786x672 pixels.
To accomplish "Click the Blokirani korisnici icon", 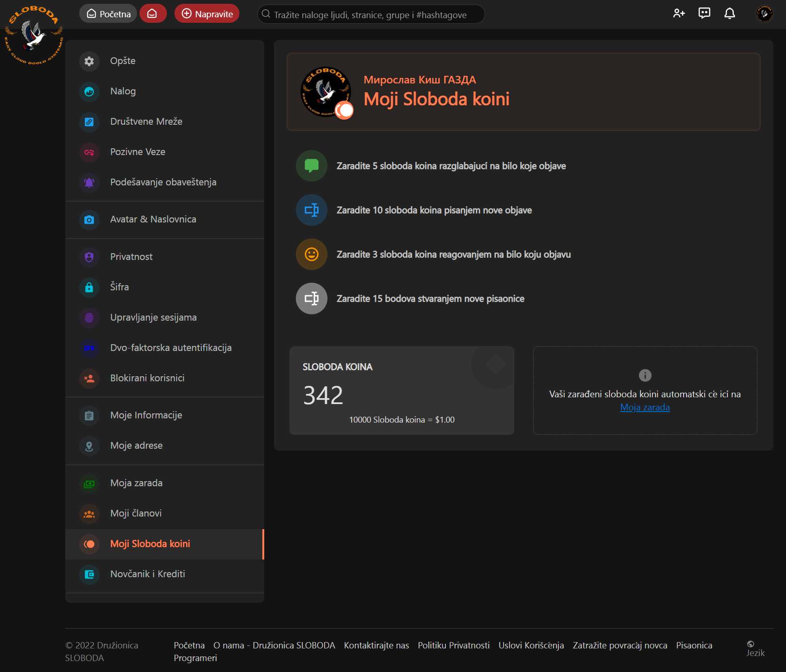I will [89, 378].
